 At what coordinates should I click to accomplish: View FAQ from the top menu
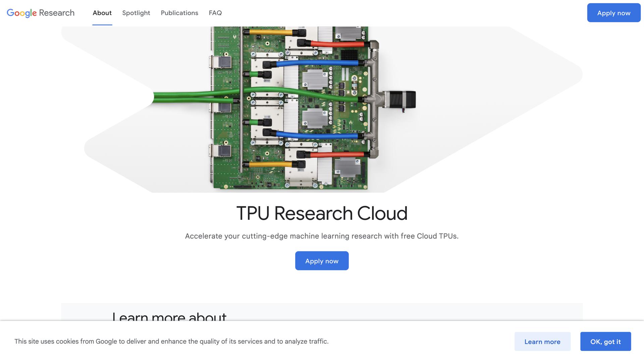[215, 13]
